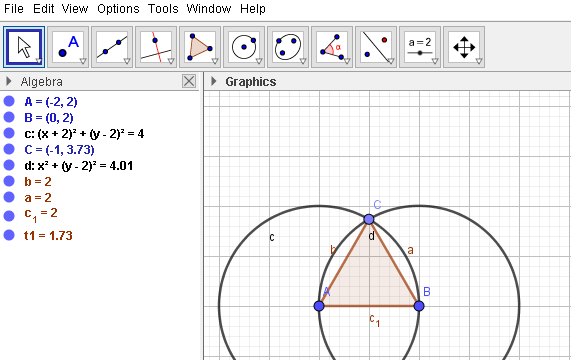
Task: Select the Slider a=2 tool
Action: [x=420, y=47]
